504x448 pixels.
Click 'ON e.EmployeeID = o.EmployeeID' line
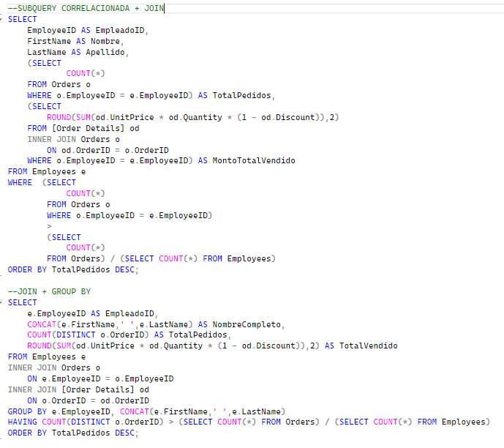(100, 378)
